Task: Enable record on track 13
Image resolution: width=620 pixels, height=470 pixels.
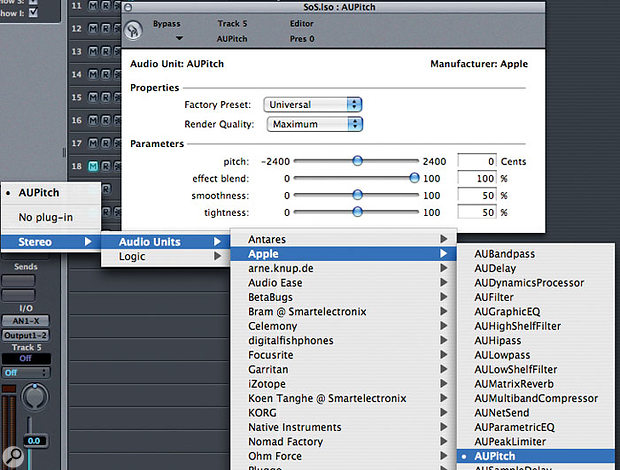Action: [106, 51]
